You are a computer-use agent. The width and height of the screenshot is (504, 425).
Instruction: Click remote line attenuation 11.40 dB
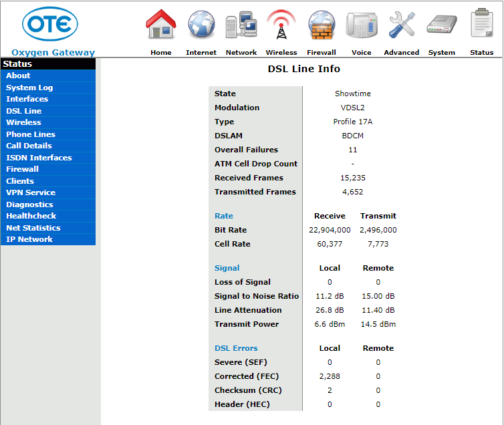point(378,310)
